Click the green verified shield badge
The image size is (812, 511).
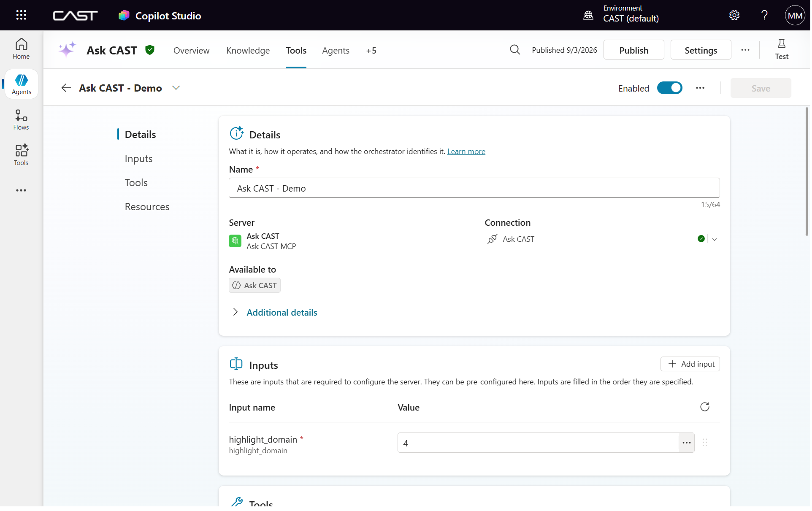coord(150,50)
